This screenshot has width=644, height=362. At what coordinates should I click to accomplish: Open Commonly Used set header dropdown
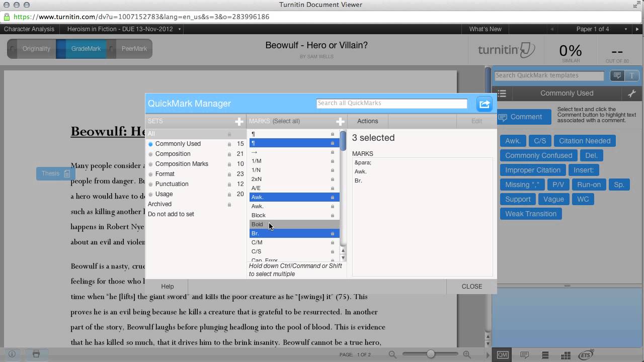[567, 93]
